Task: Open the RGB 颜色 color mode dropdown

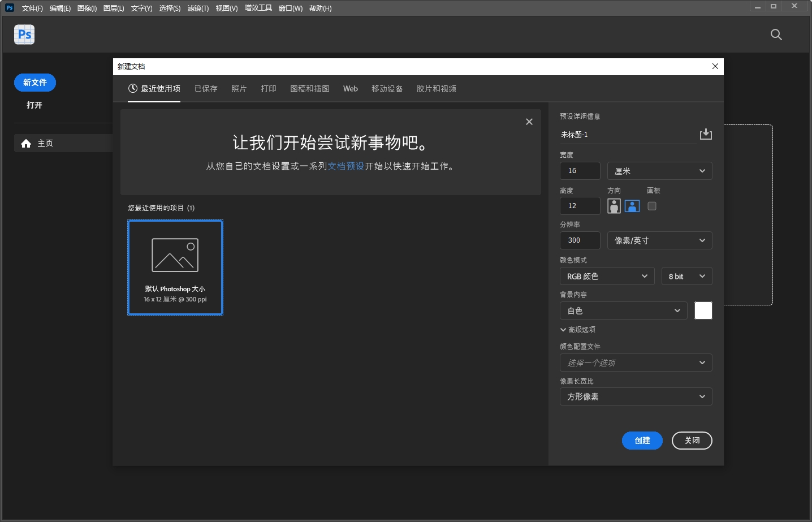Action: coord(607,276)
